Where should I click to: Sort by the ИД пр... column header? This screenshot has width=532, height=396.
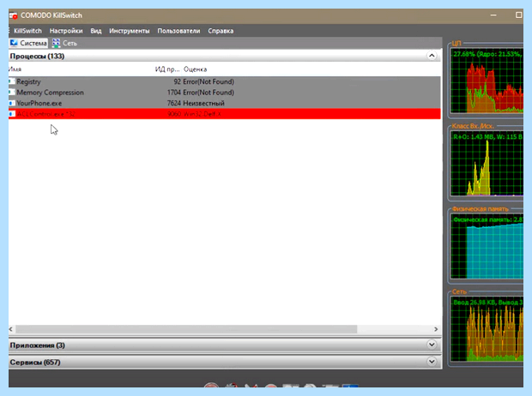click(x=167, y=69)
